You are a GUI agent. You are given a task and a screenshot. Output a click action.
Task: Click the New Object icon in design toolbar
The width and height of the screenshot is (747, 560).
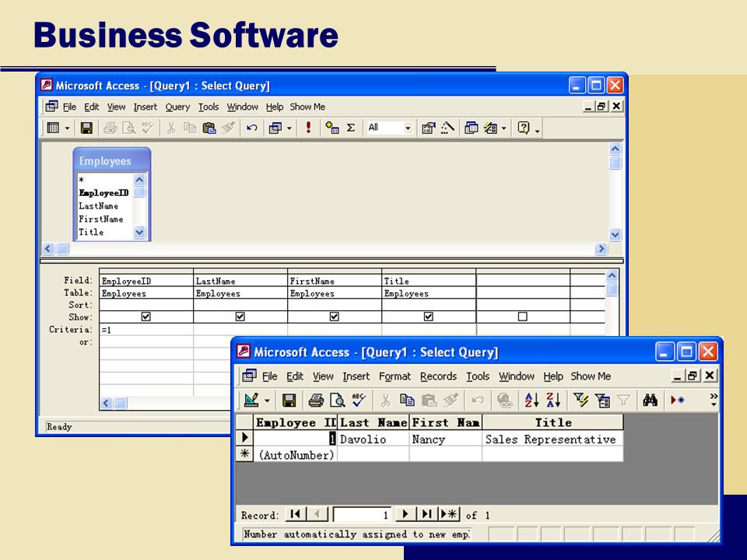pos(491,128)
